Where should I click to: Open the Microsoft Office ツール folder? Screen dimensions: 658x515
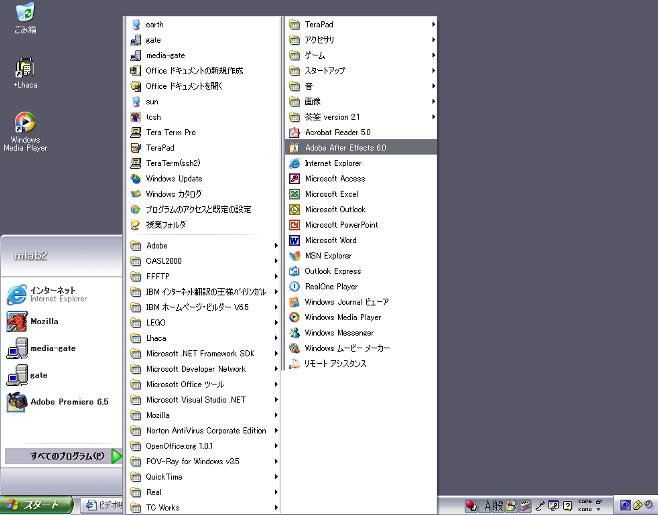(204, 384)
